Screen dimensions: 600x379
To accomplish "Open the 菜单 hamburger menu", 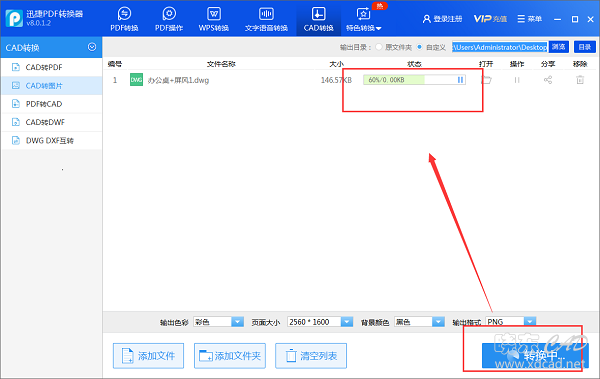I will tap(530, 19).
